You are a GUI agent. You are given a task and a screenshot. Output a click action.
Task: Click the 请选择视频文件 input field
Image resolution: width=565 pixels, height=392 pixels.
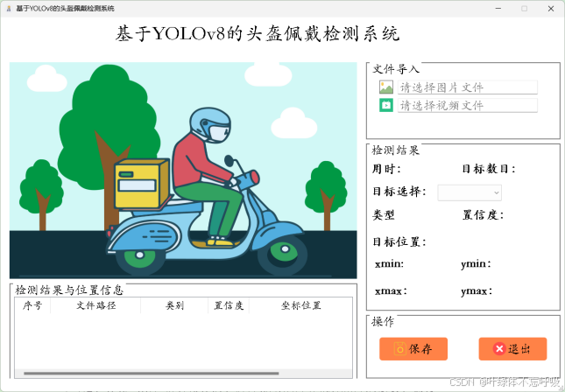pos(468,106)
